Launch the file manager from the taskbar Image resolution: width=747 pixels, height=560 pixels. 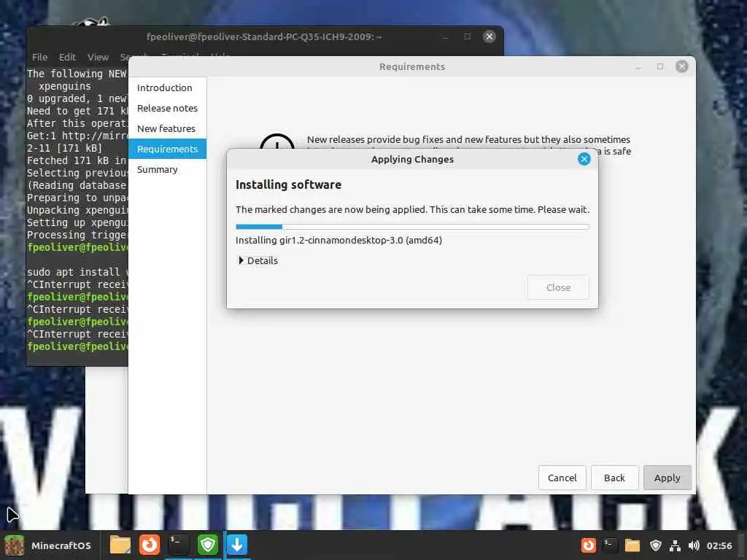[x=120, y=545]
